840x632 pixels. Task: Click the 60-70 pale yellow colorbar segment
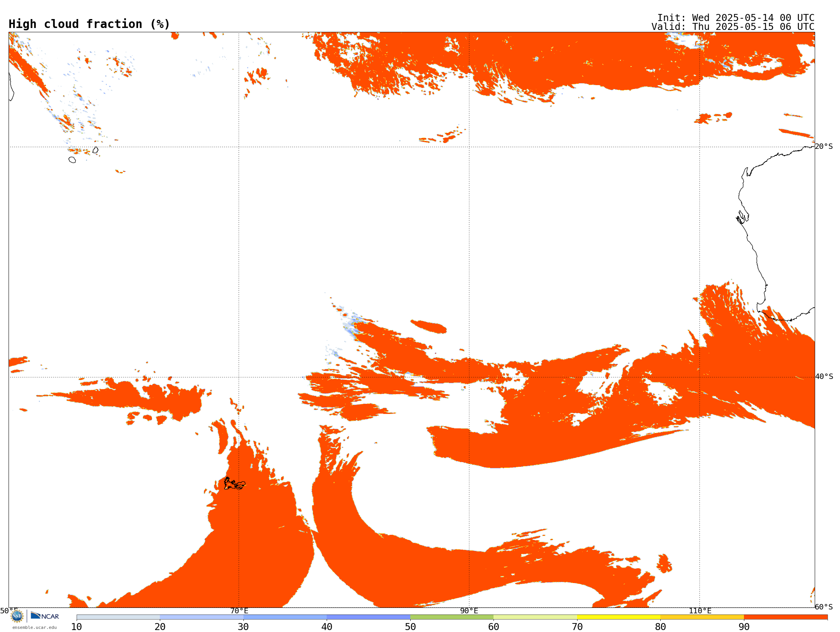[535, 617]
